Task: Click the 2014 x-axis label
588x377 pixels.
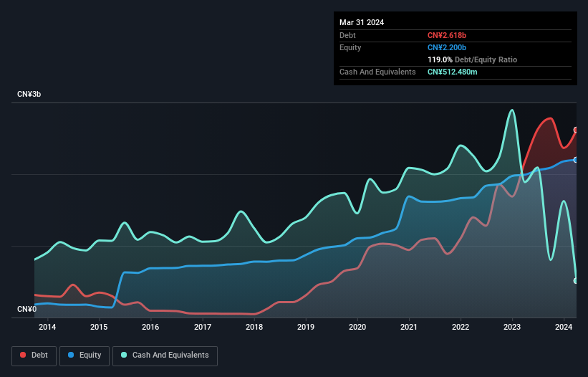Action: tap(47, 327)
